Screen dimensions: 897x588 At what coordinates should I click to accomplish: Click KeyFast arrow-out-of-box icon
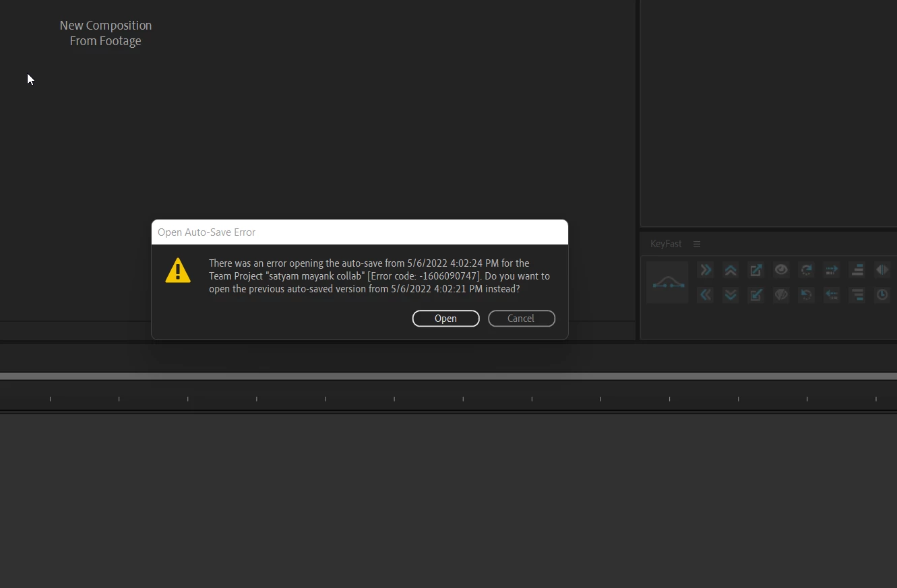756,270
